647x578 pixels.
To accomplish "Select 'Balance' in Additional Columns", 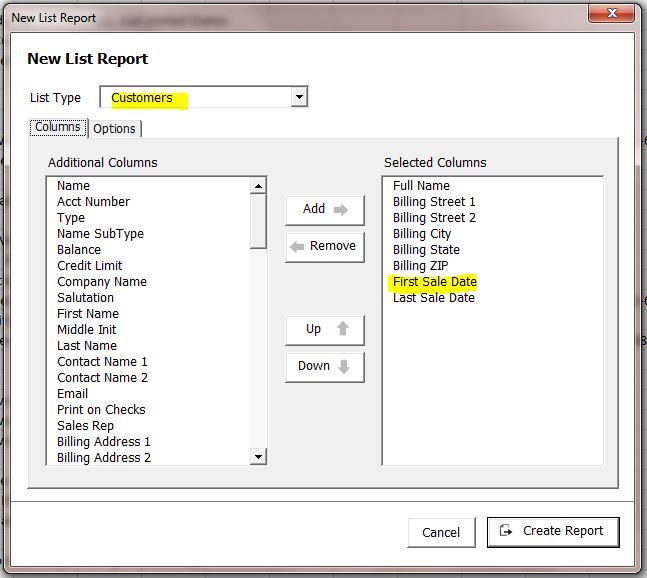I will pos(79,250).
